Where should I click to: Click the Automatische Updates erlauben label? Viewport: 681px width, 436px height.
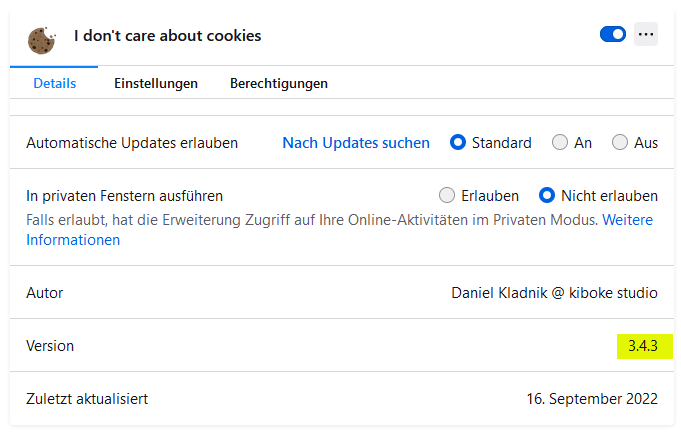click(132, 143)
